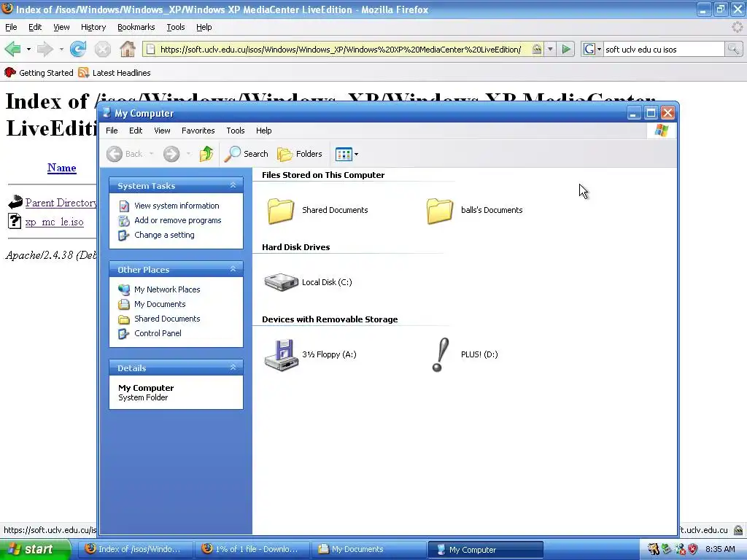
Task: Open My Network Places from Other Places
Action: click(167, 289)
